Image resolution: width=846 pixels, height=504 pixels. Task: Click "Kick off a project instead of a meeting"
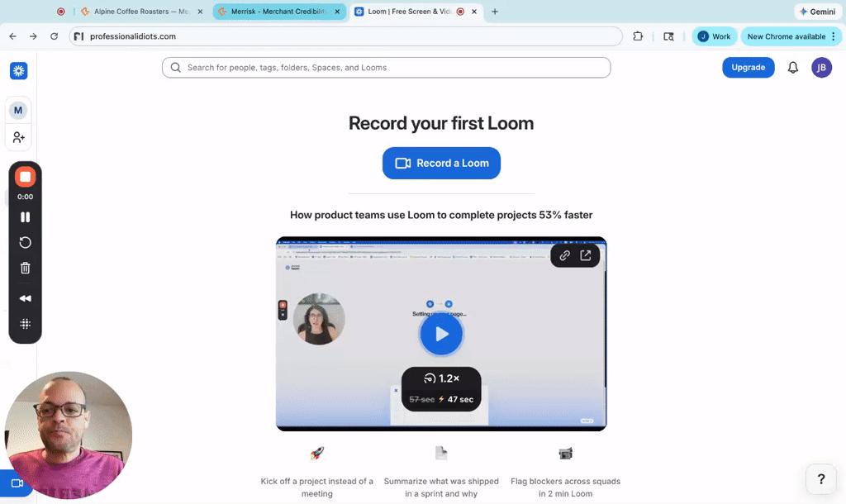[x=316, y=487]
